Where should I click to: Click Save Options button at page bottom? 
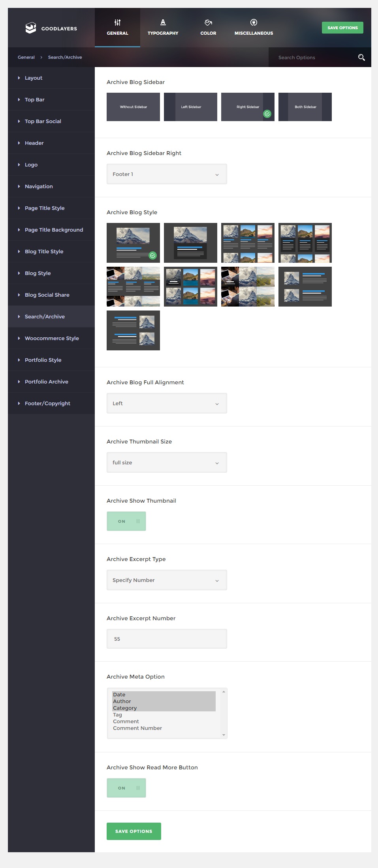(x=134, y=831)
